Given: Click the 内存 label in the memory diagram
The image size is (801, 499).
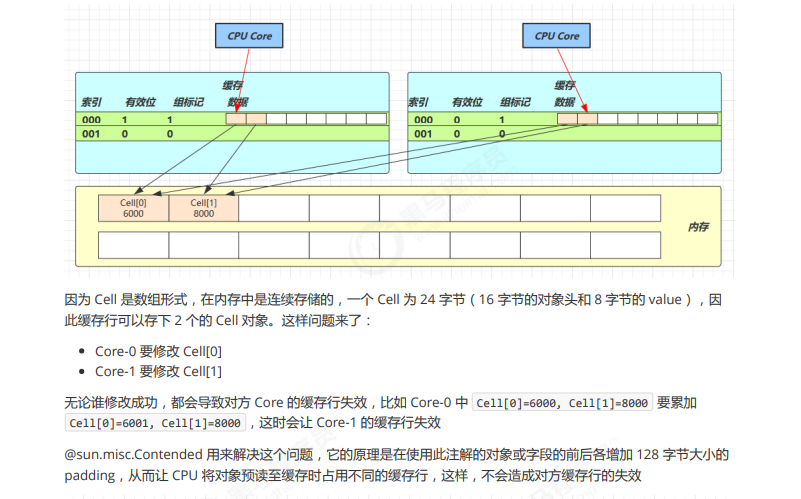Looking at the screenshot, I should point(698,226).
